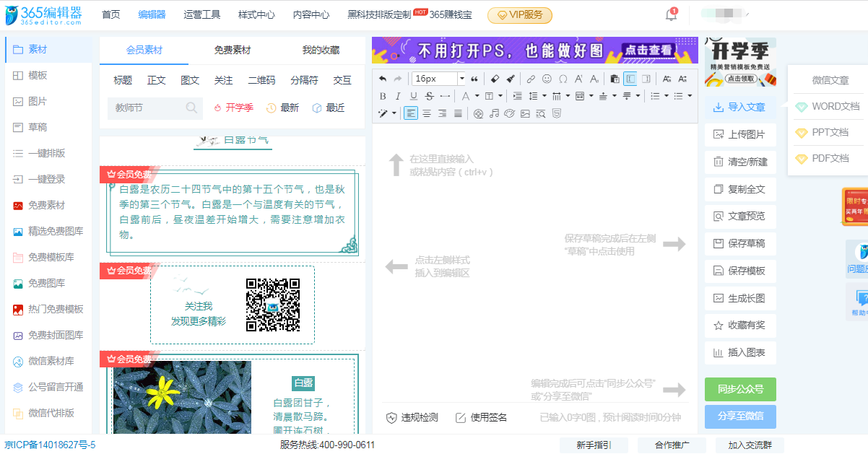Click the insert image icon in the toolbar
This screenshot has height=454, width=868.
(524, 112)
